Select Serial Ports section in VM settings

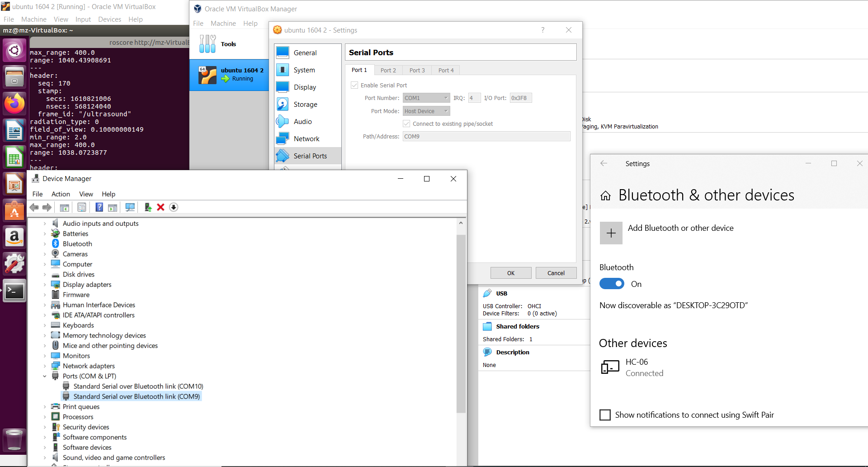tap(307, 156)
